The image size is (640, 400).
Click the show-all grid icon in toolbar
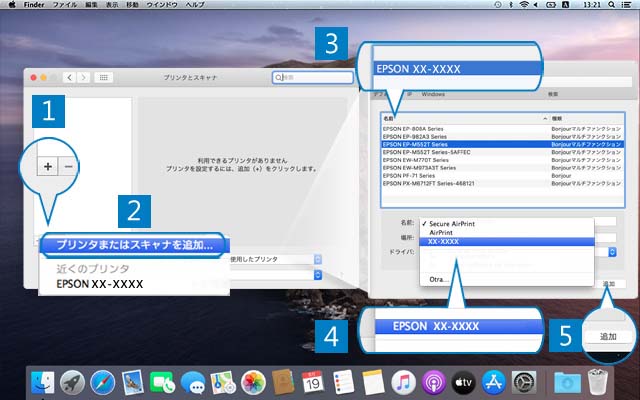103,77
